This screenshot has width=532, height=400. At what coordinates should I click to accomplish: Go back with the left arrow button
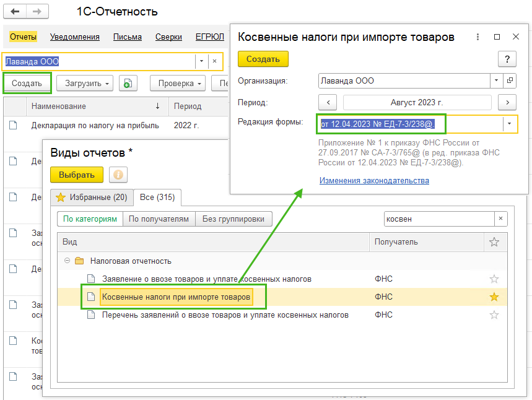click(x=15, y=12)
